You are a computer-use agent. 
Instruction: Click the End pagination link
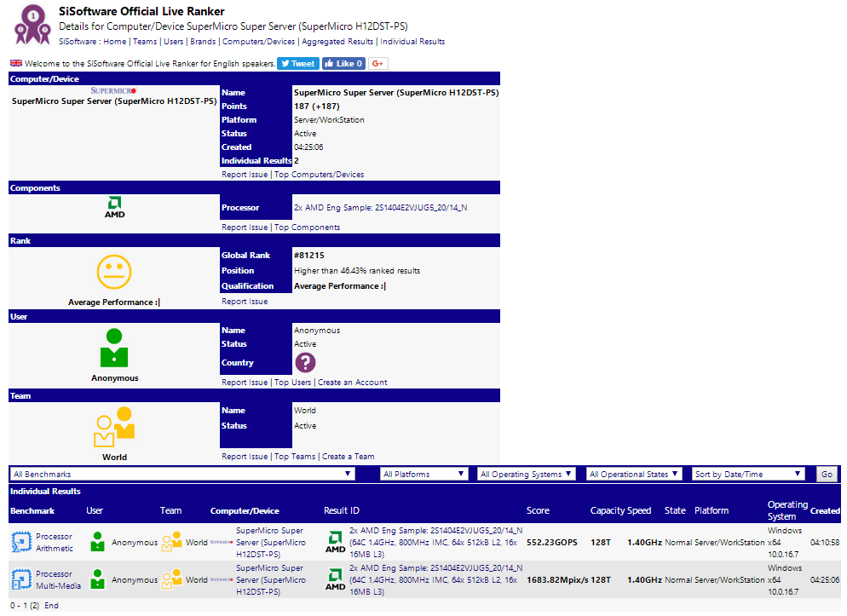[x=51, y=605]
